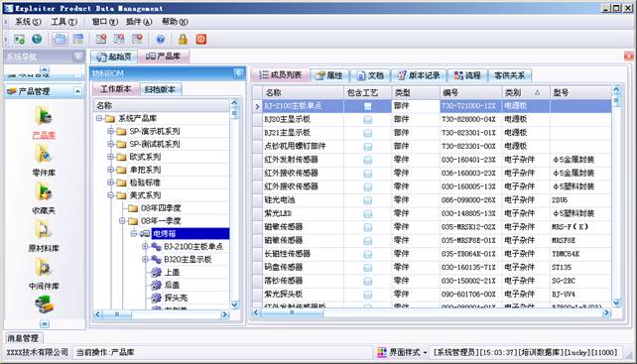This screenshot has width=637, height=364.
Task: Select the 08年四季度 folder in tree
Action: (161, 208)
